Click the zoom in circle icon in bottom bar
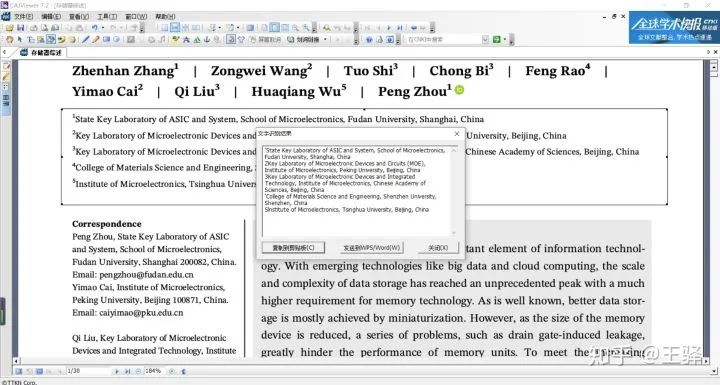The width and height of the screenshot is (720, 385). 172,371
